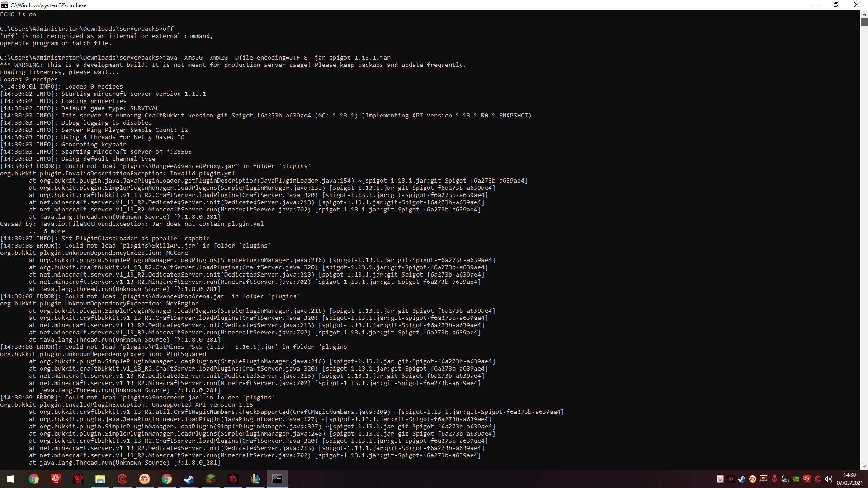868x488 pixels.
Task: Restore down the cmd window
Action: coord(836,5)
